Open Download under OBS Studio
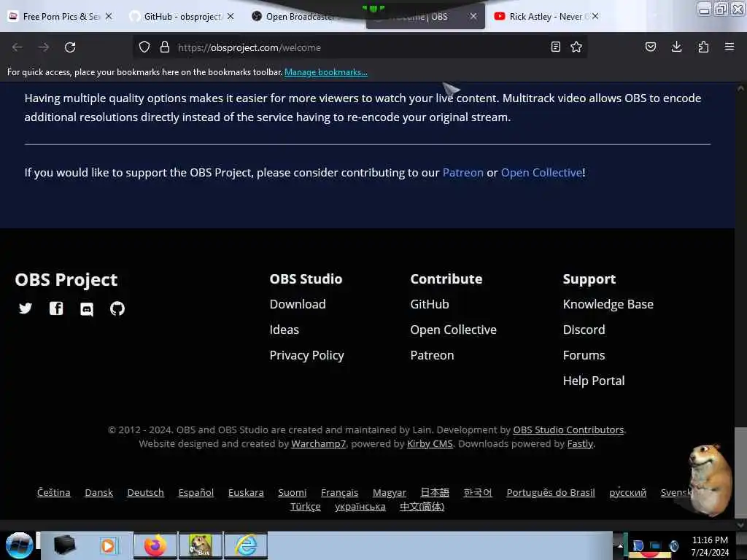The width and height of the screenshot is (747, 560). point(298,304)
